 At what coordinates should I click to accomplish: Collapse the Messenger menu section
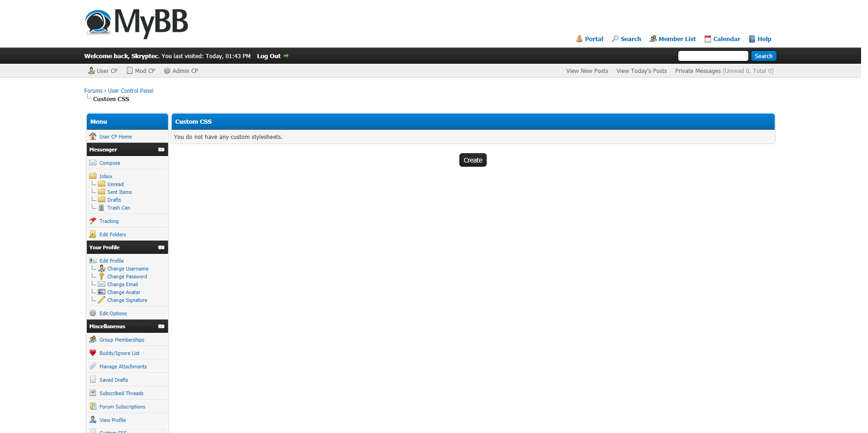(161, 150)
